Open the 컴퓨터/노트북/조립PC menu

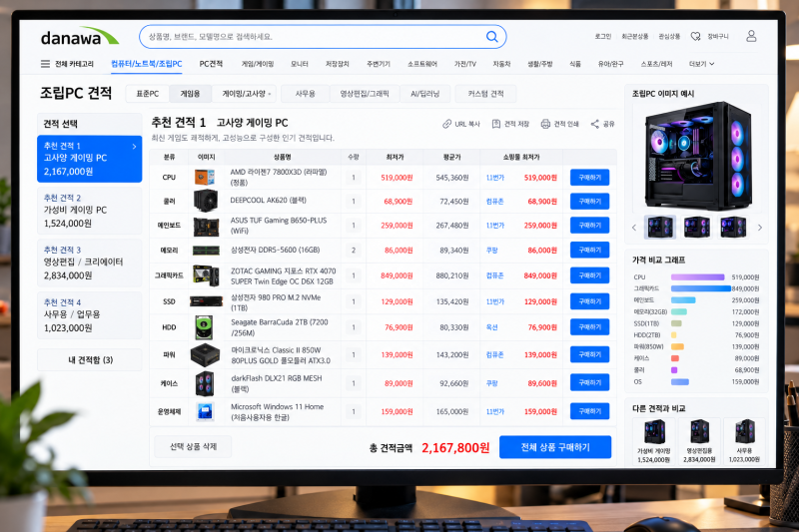tap(147, 64)
